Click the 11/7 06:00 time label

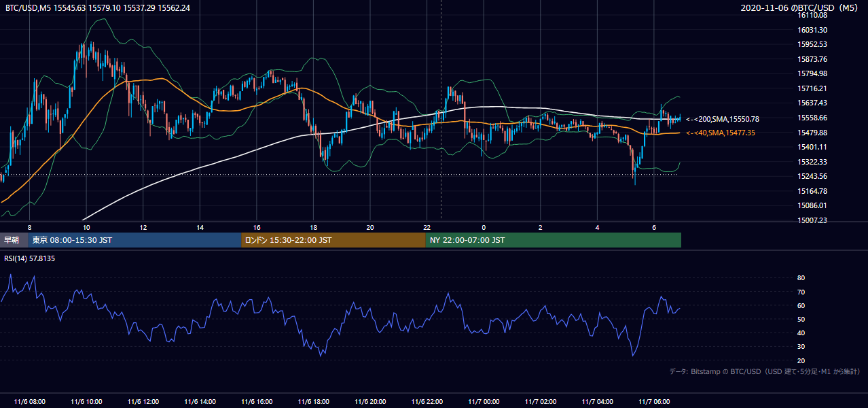pyautogui.click(x=654, y=402)
